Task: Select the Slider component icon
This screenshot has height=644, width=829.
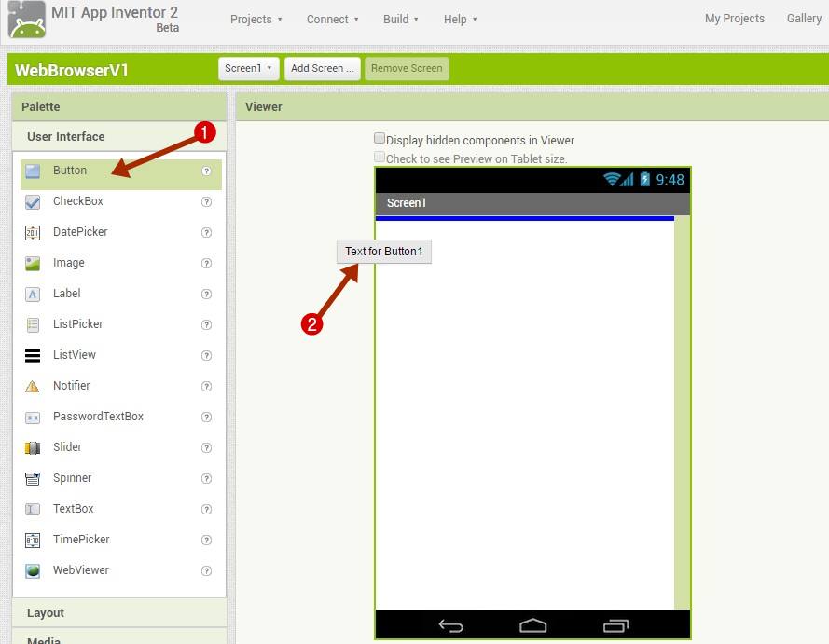Action: click(x=33, y=448)
